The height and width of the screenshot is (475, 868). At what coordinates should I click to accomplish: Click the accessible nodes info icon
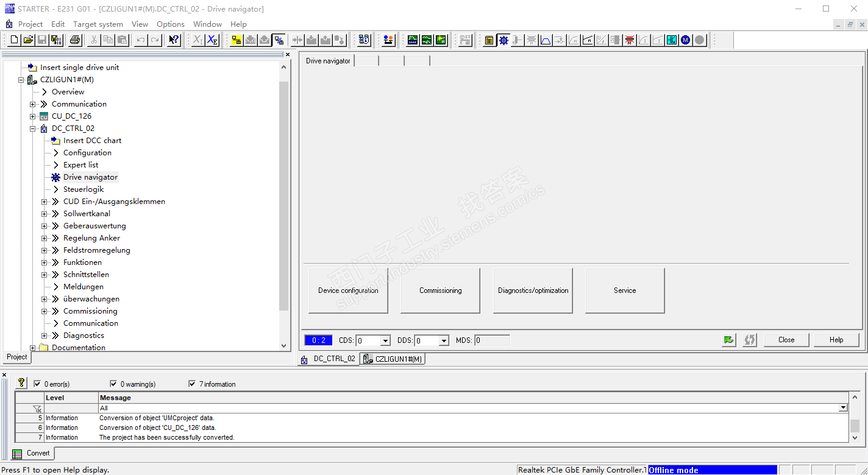pyautogui.click(x=364, y=40)
